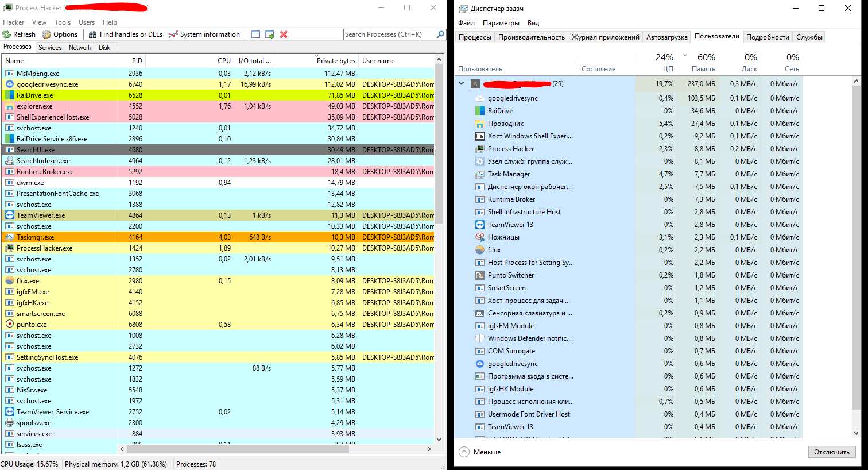
Task: Select spoolsv.exe printer icon in process list
Action: pyautogui.click(x=10, y=423)
